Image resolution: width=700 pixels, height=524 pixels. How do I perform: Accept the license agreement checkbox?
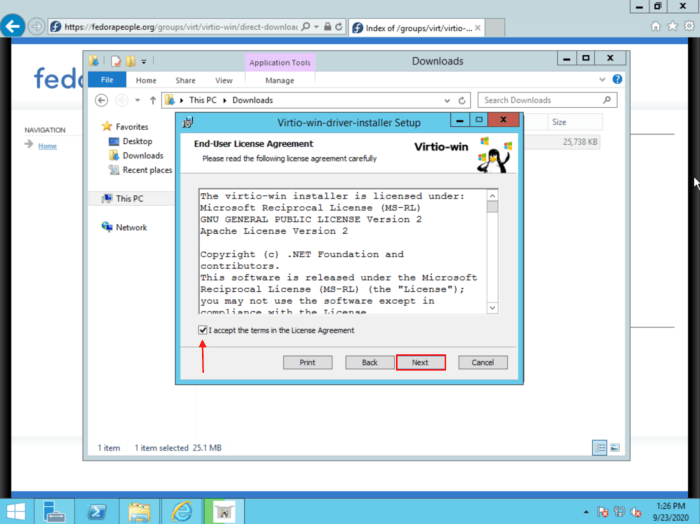[x=203, y=330]
